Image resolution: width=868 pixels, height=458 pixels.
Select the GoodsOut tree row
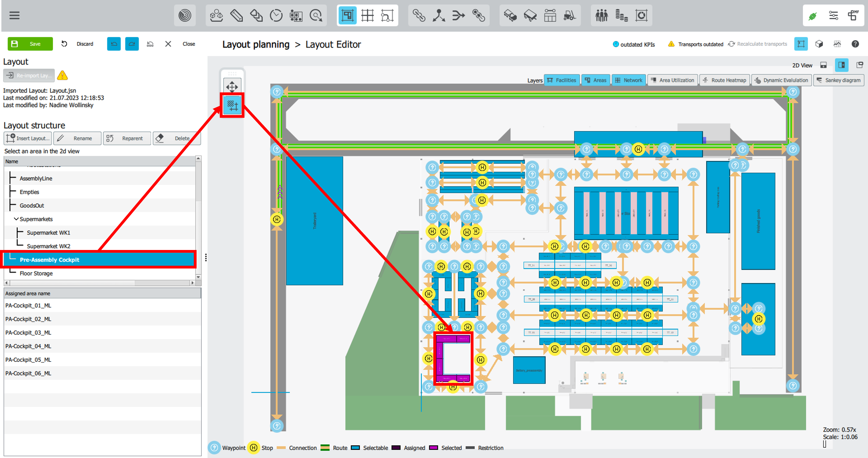tap(99, 206)
